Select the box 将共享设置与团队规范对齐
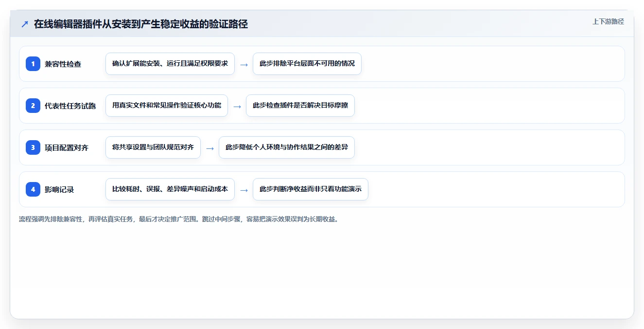Screen dimensions: 644x329 pos(153,147)
